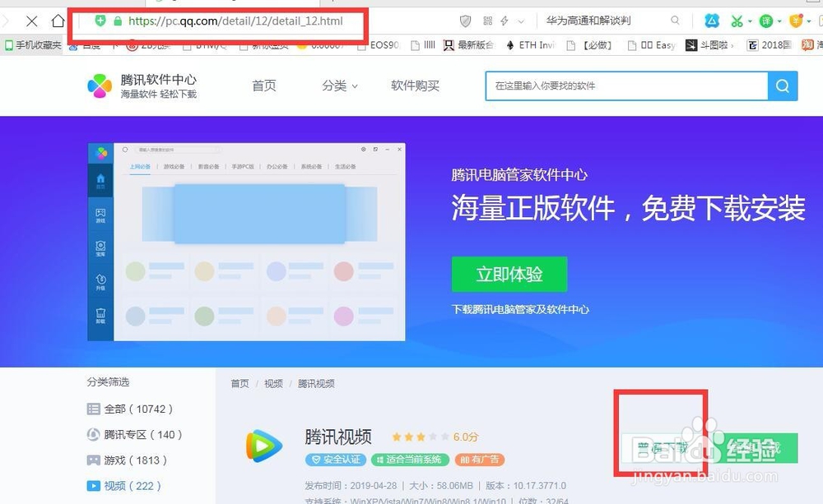
Task: Click the green security shield in the address bar
Action: pos(100,21)
